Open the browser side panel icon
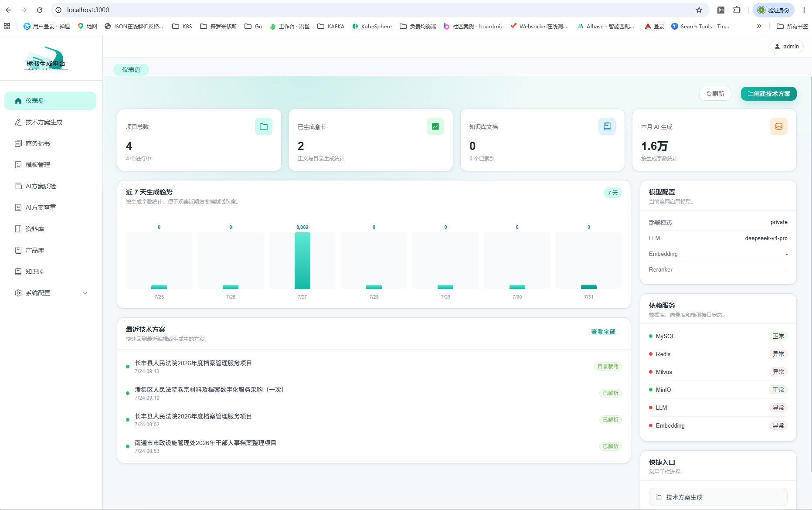 tap(721, 10)
